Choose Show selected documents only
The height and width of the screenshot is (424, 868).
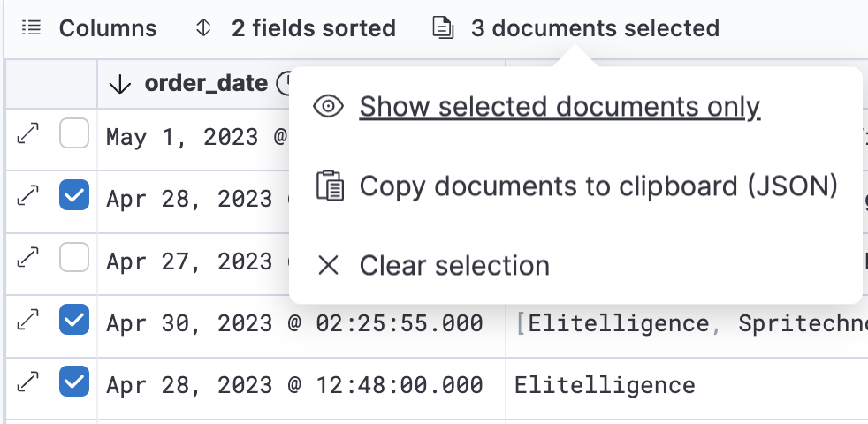pyautogui.click(x=560, y=107)
